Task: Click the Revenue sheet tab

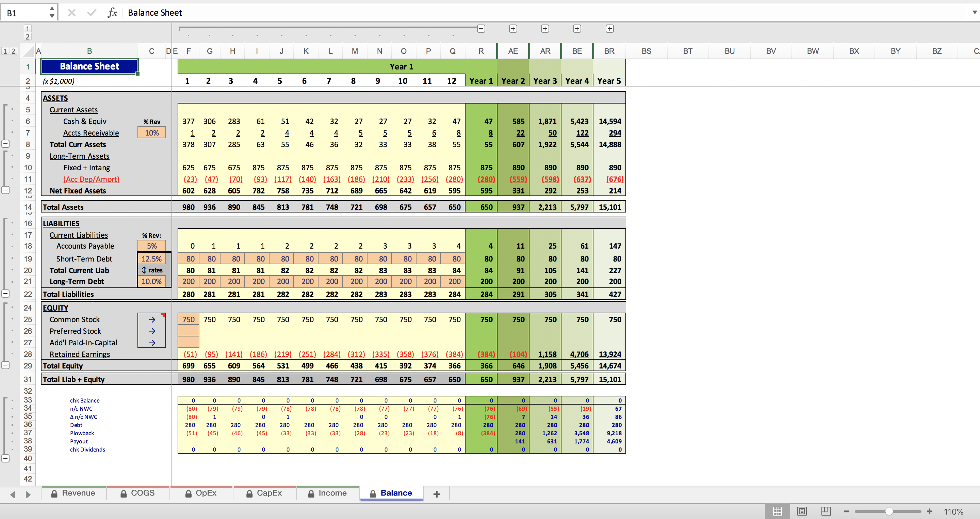Action: click(78, 494)
